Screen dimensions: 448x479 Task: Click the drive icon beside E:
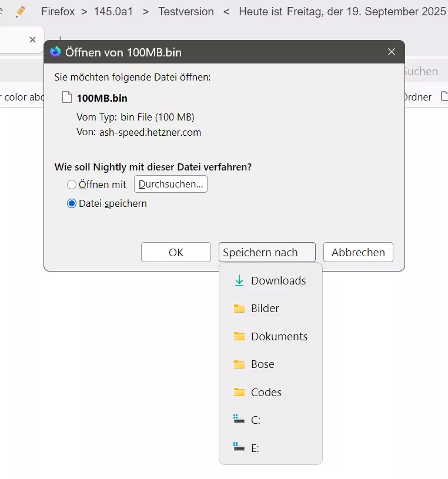pos(239,447)
